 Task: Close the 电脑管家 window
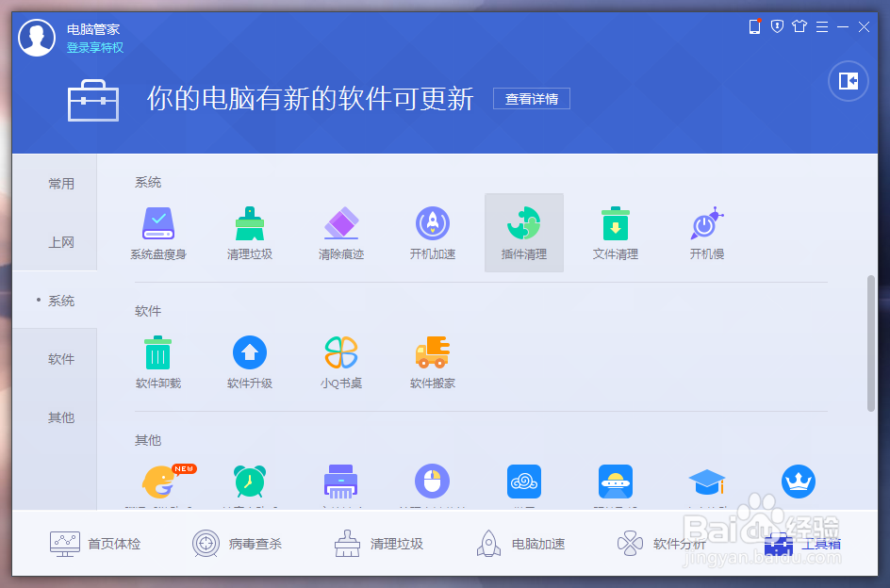click(x=864, y=26)
